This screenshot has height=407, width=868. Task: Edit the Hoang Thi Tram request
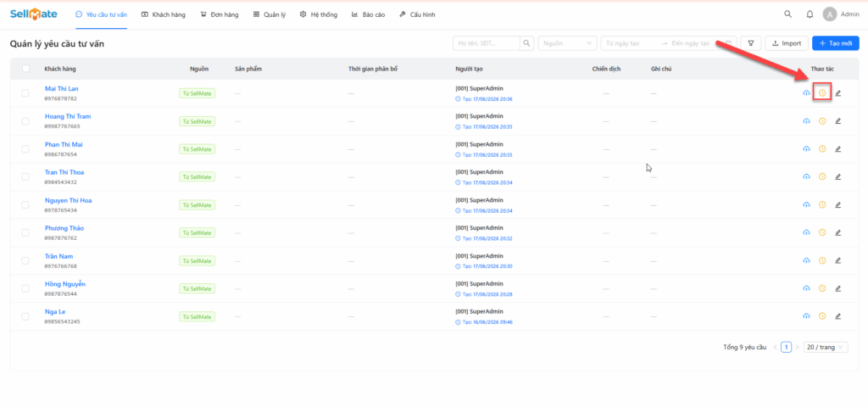coord(837,120)
